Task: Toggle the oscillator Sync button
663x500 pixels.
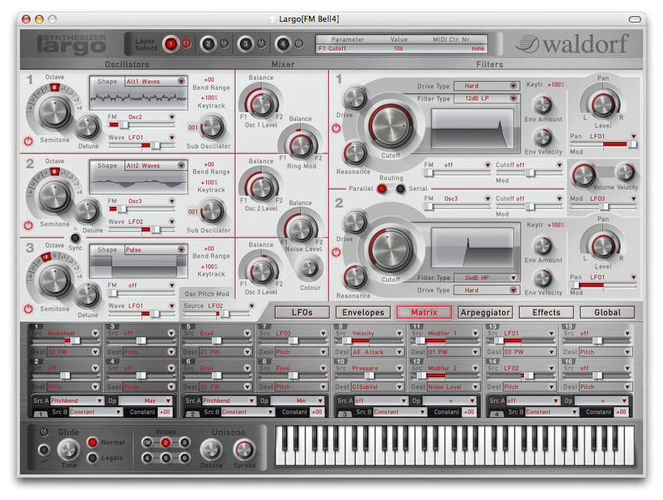Action: tap(75, 238)
